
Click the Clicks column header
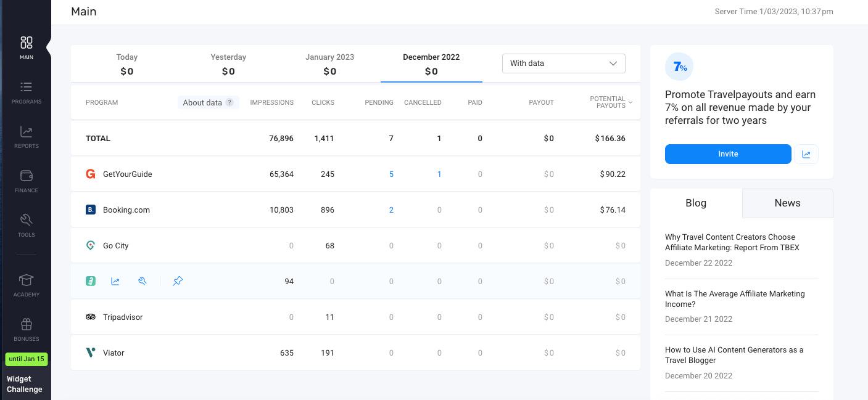click(323, 103)
